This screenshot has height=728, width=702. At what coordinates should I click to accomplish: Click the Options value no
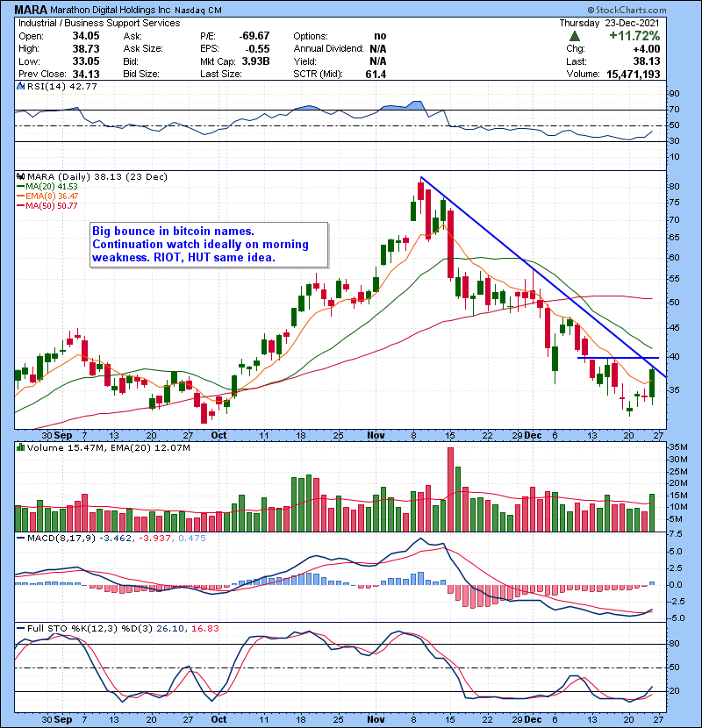click(380, 36)
